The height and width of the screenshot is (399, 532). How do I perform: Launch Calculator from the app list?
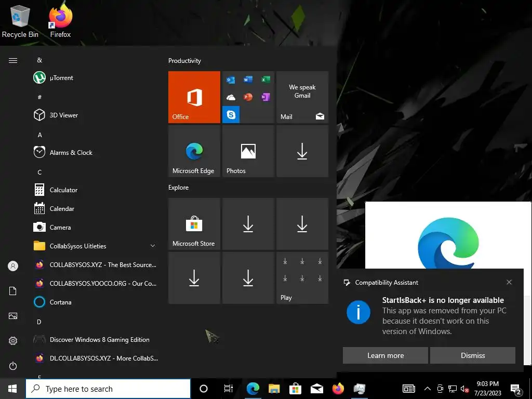click(95, 190)
